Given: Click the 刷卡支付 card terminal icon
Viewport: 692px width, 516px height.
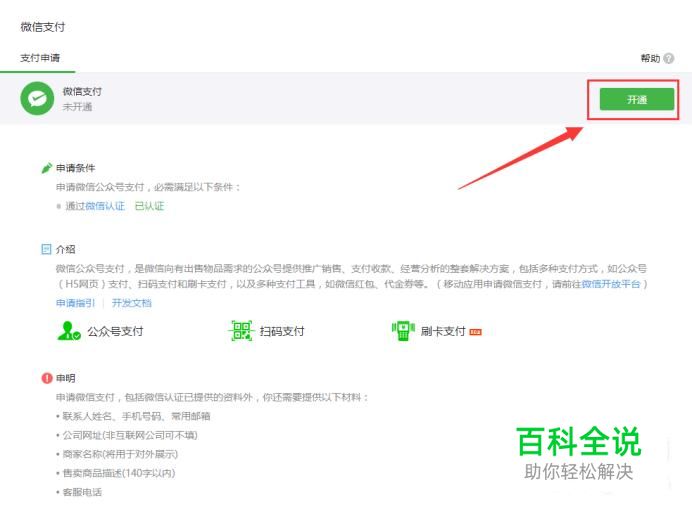Looking at the screenshot, I should (x=403, y=331).
